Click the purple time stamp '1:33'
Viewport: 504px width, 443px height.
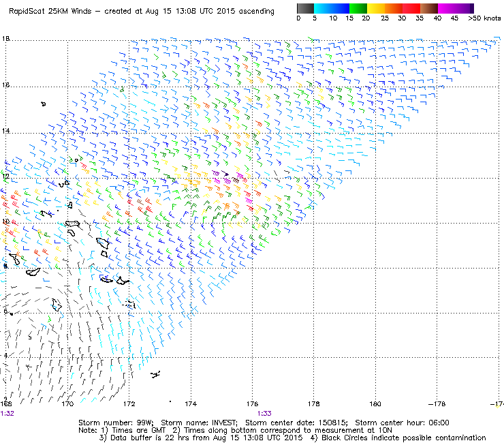(x=264, y=414)
